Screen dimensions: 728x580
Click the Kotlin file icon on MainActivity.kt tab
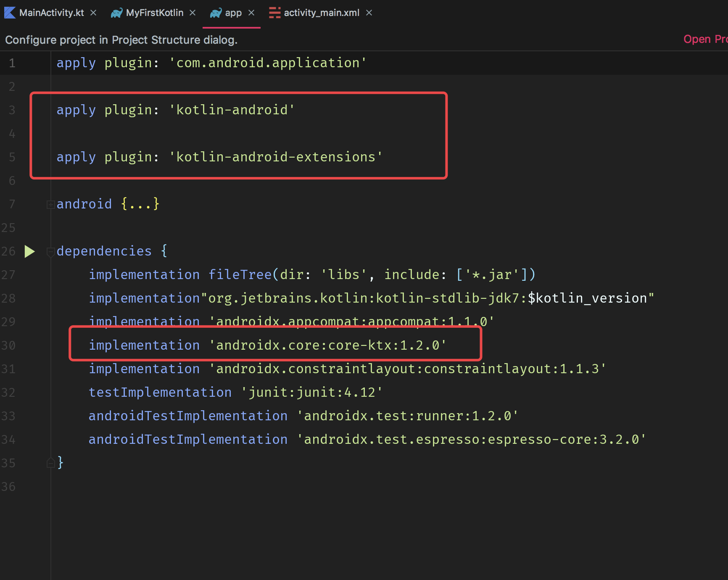[x=10, y=13]
